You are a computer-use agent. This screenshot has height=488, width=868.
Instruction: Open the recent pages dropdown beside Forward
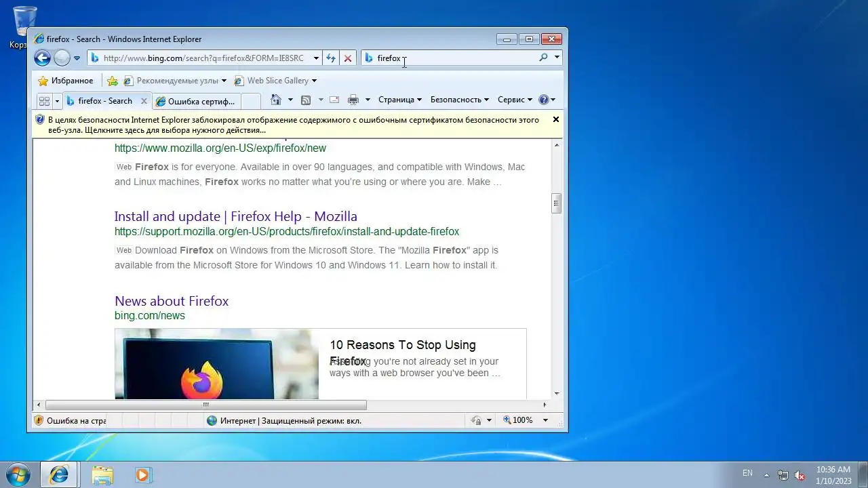(77, 58)
